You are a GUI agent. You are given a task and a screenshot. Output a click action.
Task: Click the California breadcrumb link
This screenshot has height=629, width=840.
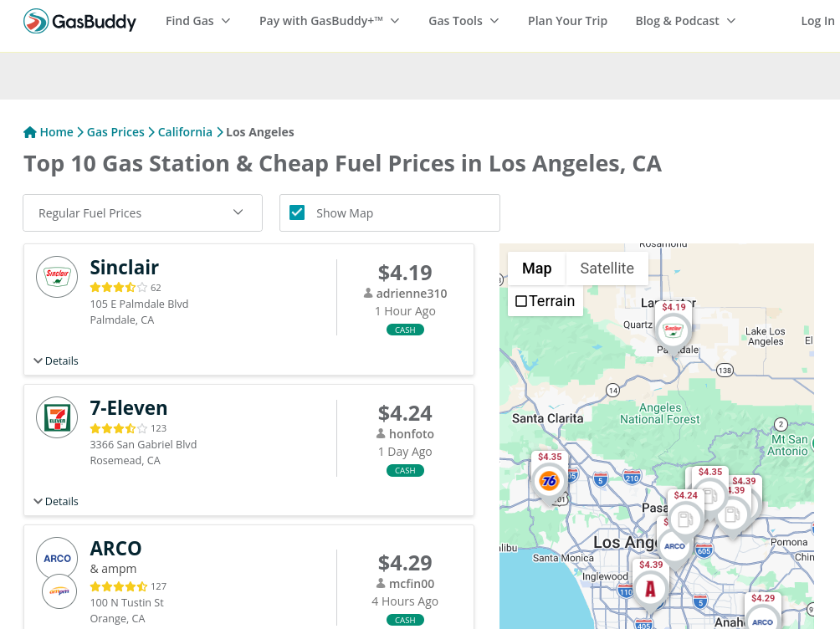185,132
